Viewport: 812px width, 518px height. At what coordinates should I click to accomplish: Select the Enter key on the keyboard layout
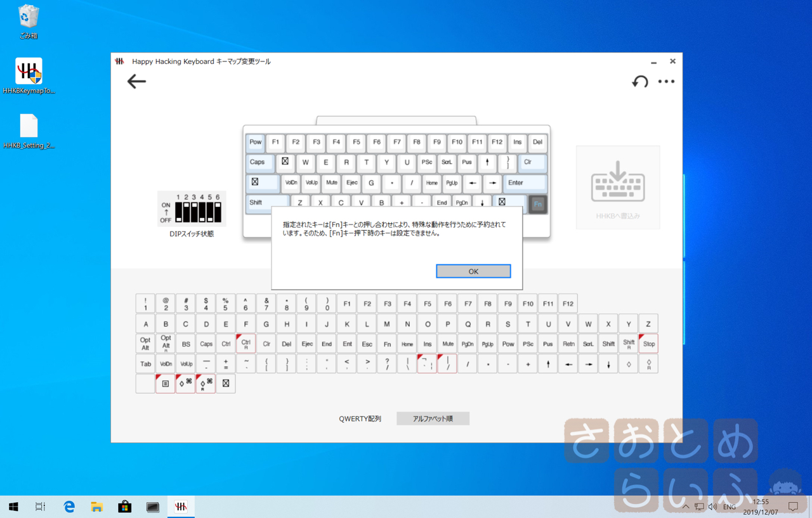[x=525, y=183]
